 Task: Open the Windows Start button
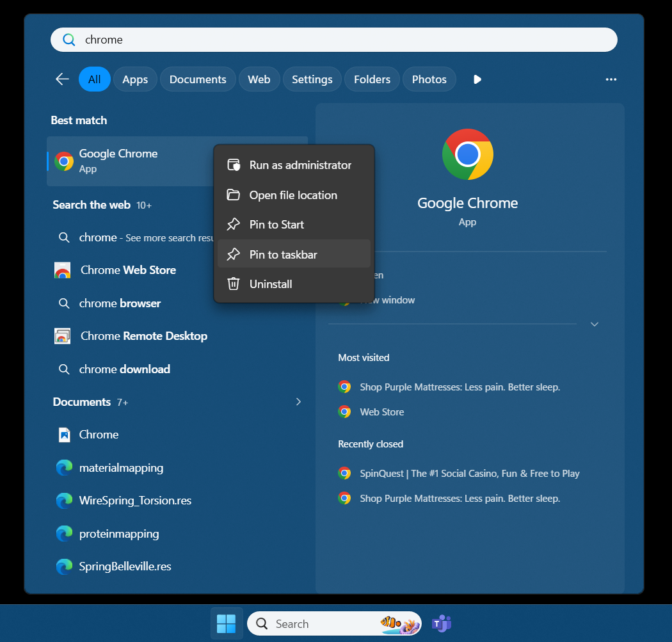[227, 623]
